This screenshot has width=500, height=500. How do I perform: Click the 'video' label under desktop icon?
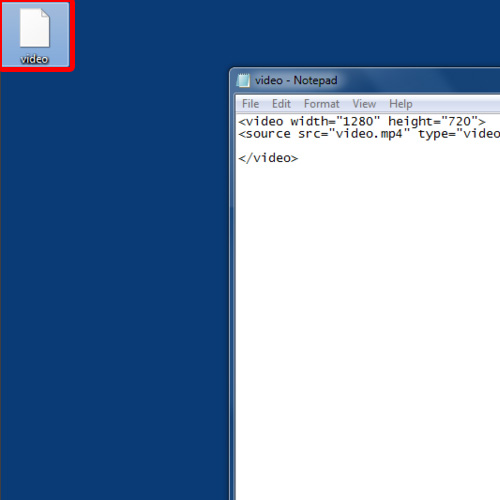point(34,59)
